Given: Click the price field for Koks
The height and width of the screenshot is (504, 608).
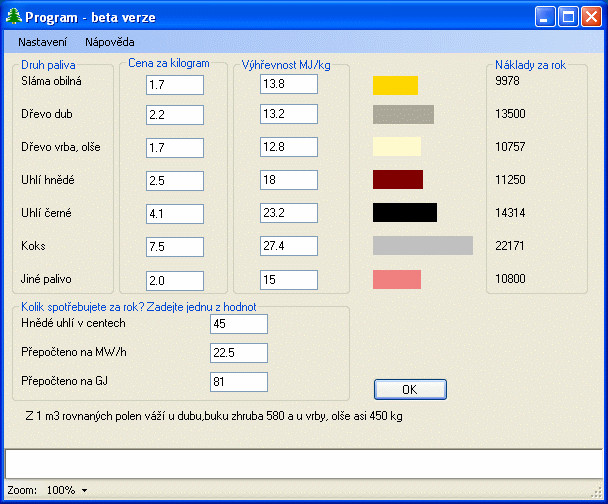Looking at the screenshot, I should click(175, 247).
